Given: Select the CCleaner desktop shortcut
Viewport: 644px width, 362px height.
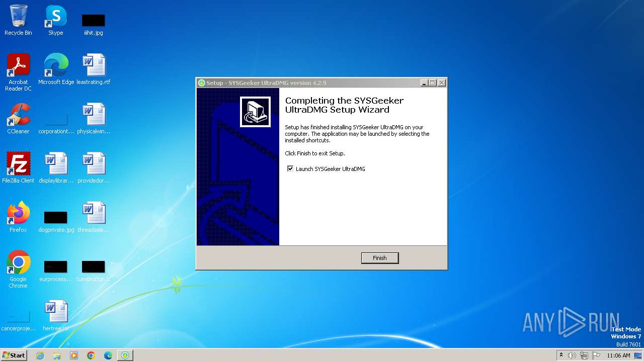Looking at the screenshot, I should click(x=18, y=119).
